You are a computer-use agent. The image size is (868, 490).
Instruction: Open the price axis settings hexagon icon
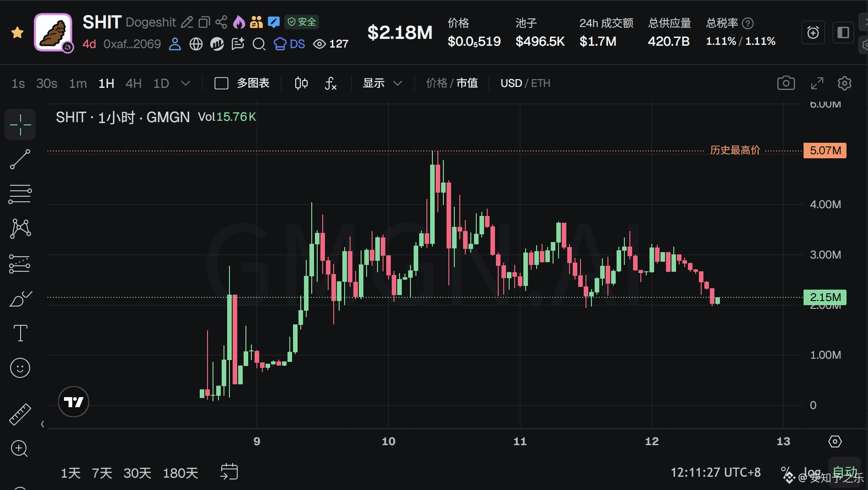(835, 442)
